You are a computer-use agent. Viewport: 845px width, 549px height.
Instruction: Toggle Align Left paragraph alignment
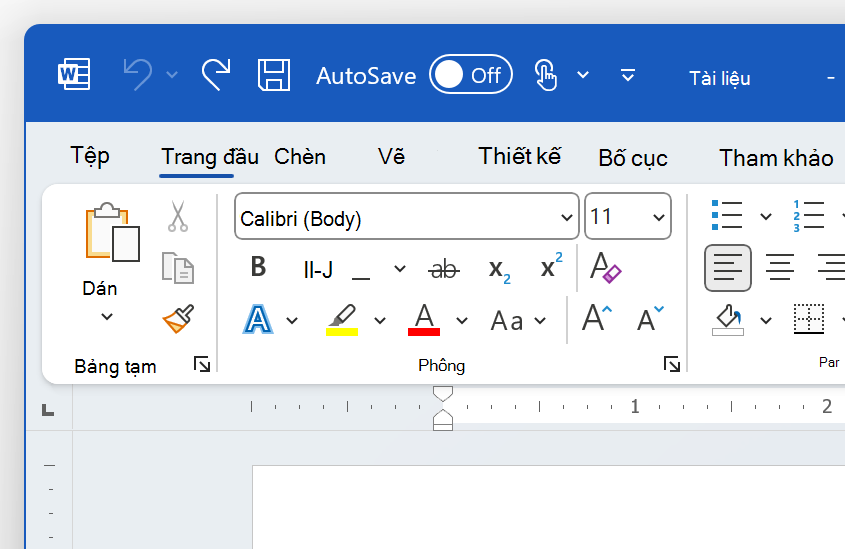click(728, 268)
